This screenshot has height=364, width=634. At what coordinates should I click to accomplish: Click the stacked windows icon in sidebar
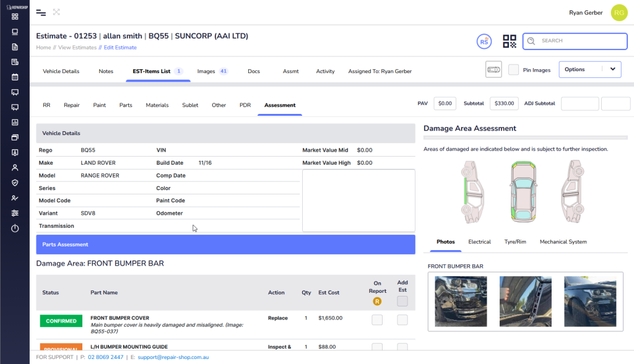pyautogui.click(x=15, y=137)
